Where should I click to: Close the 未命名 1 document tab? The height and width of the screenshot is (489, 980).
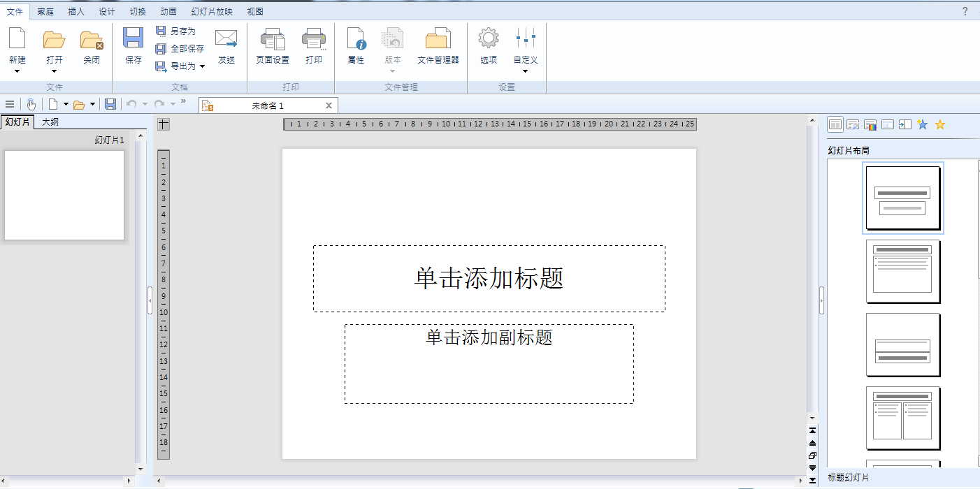[329, 105]
